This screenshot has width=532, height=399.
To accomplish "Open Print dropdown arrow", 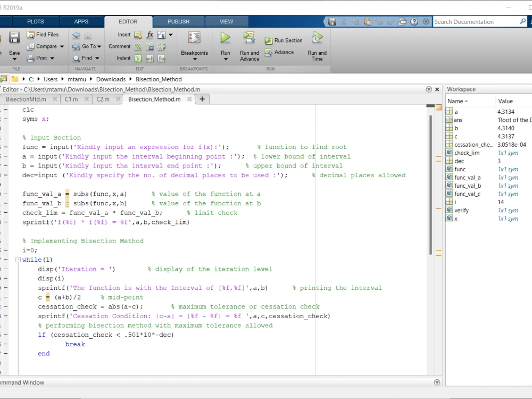I will (52, 59).
